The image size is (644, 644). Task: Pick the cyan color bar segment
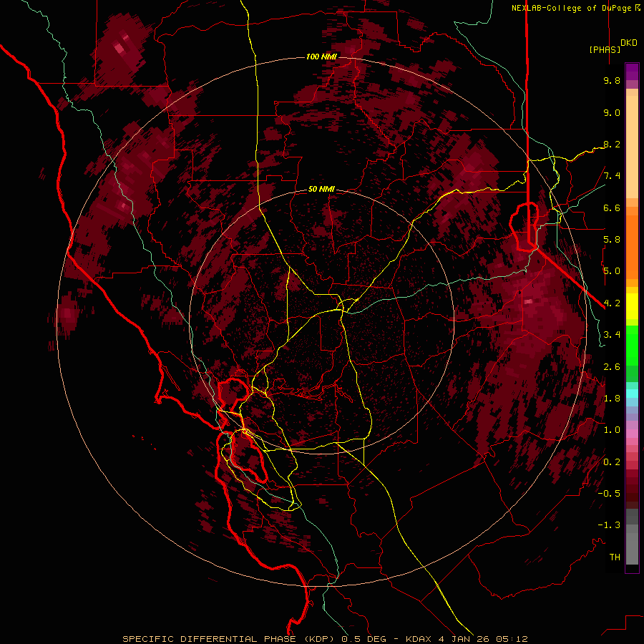tap(632, 393)
